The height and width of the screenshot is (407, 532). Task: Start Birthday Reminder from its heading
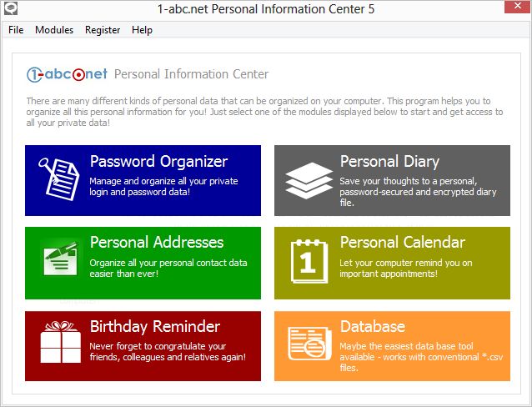tap(155, 326)
